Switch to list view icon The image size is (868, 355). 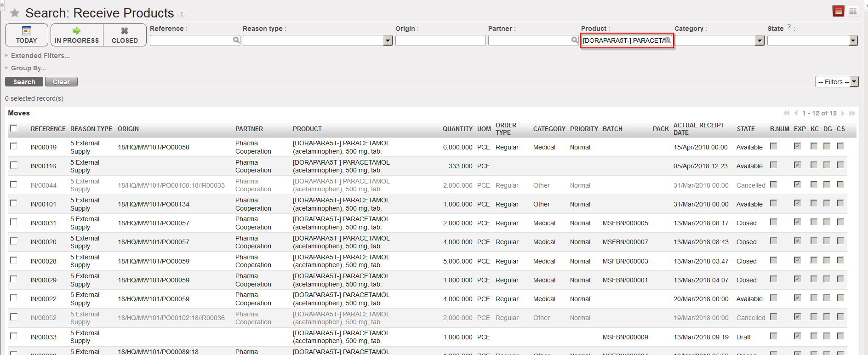pyautogui.click(x=838, y=11)
